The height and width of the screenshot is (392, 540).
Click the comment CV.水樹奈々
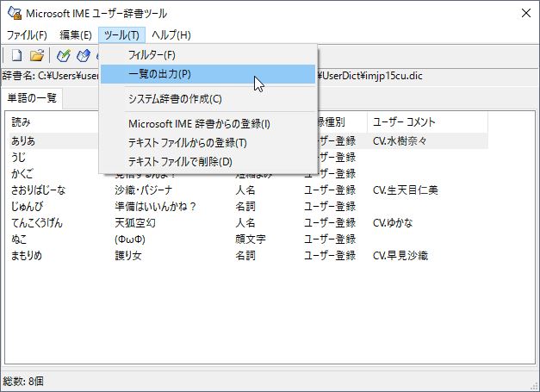400,141
